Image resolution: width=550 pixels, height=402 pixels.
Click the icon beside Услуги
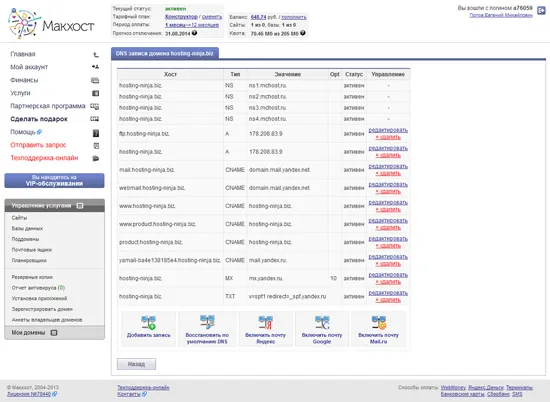[x=95, y=93]
